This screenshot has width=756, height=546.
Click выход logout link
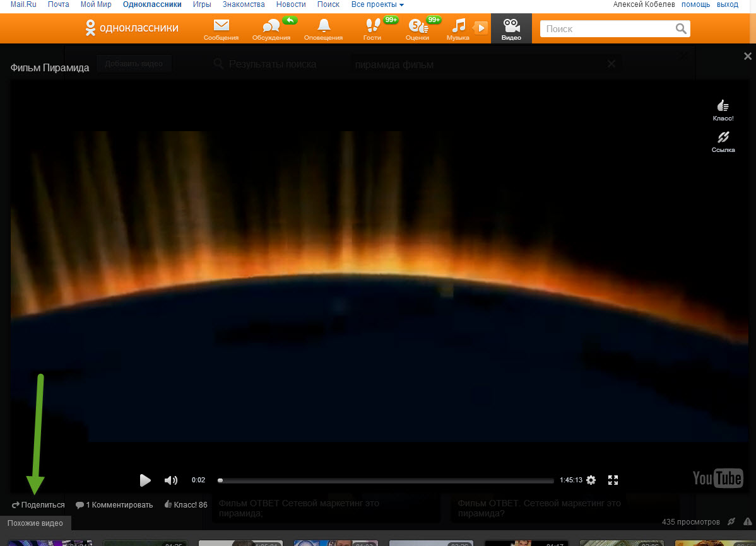[x=728, y=4]
